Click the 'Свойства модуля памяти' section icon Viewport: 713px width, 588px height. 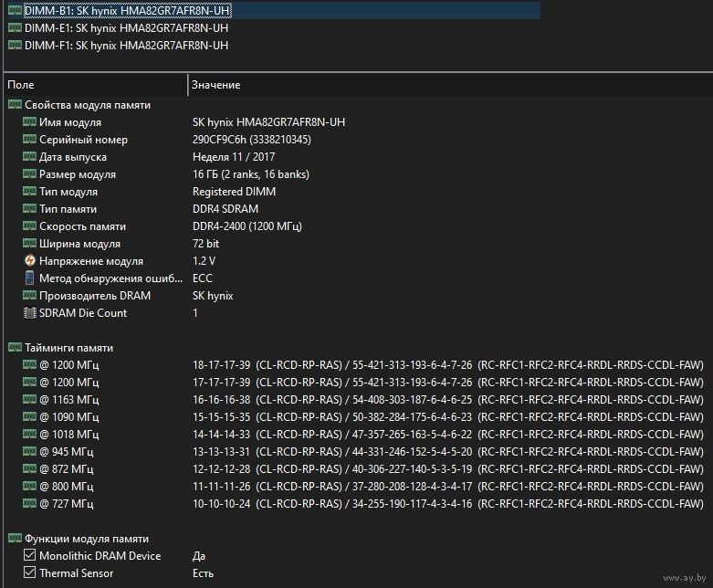click(15, 105)
